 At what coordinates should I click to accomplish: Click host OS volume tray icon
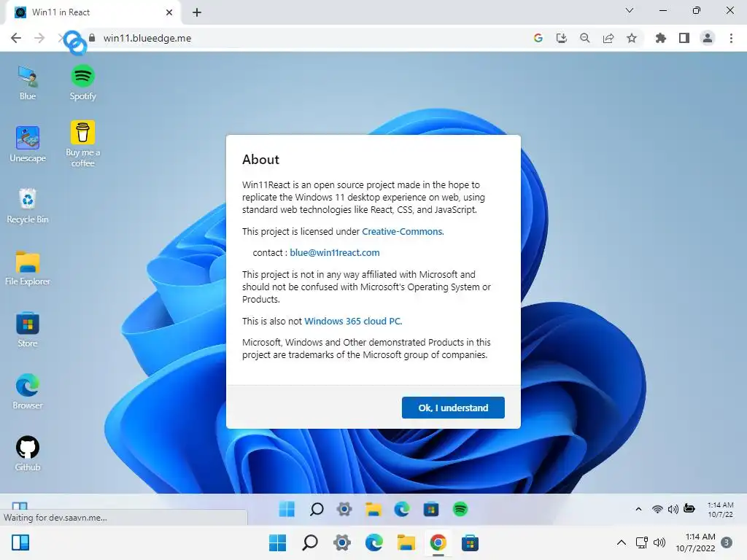pyautogui.click(x=659, y=542)
